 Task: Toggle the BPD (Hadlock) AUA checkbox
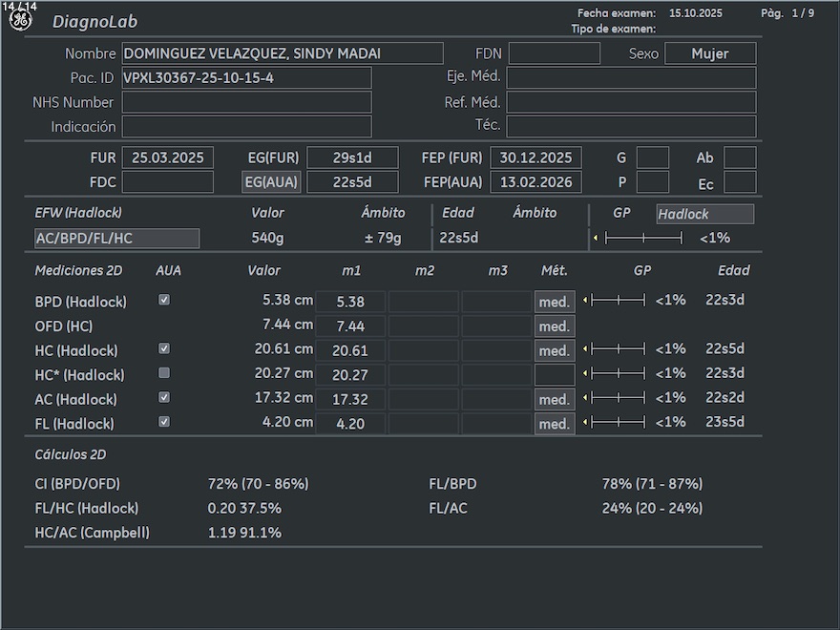click(x=164, y=300)
